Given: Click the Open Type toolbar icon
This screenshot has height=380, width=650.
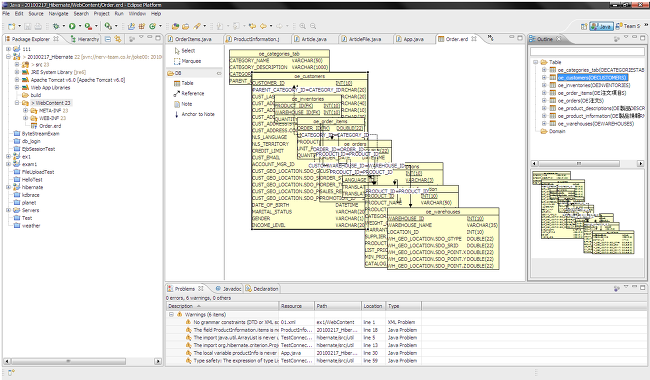Looking at the screenshot, I should click(175, 26).
